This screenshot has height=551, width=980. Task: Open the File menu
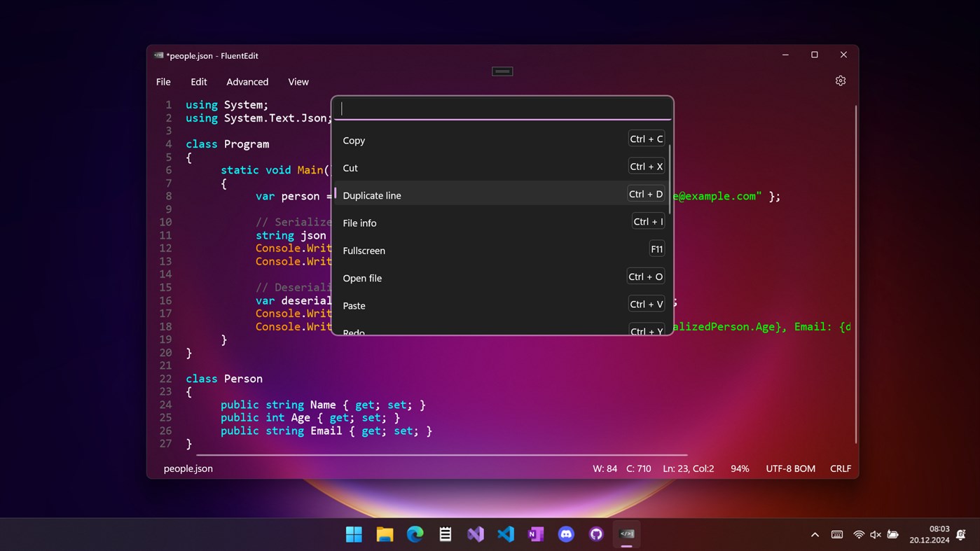click(163, 82)
